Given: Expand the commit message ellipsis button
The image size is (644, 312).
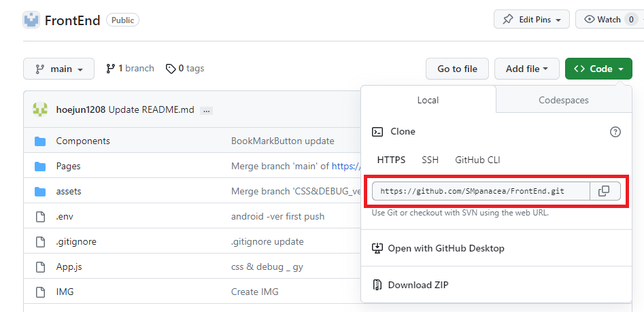Looking at the screenshot, I should click(207, 110).
